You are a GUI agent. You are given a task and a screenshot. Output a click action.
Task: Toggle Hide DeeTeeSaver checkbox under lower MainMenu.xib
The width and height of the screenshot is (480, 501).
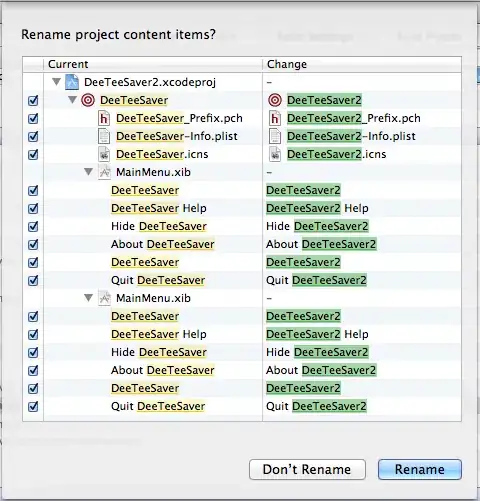33,352
